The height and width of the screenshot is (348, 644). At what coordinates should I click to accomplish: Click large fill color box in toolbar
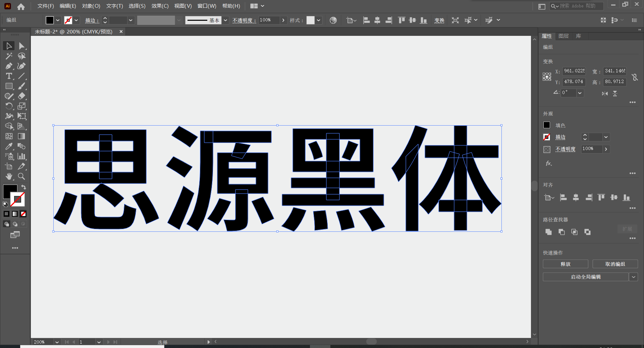(x=10, y=192)
